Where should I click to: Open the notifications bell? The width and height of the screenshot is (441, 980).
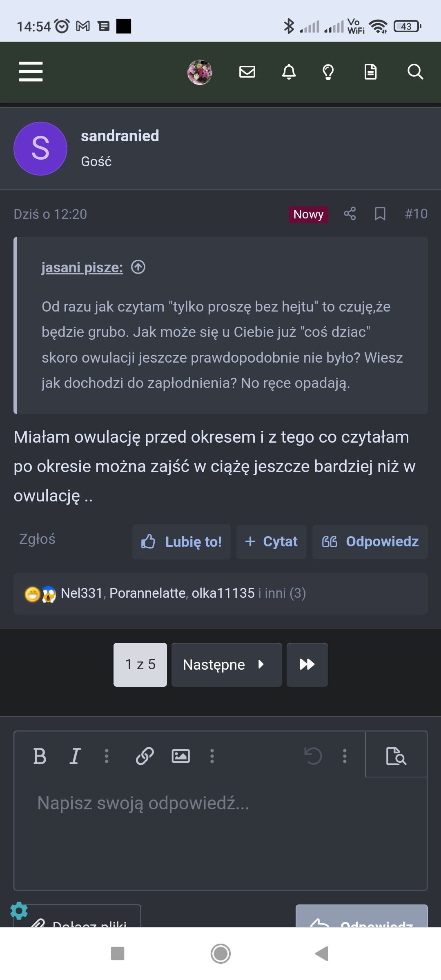click(289, 72)
